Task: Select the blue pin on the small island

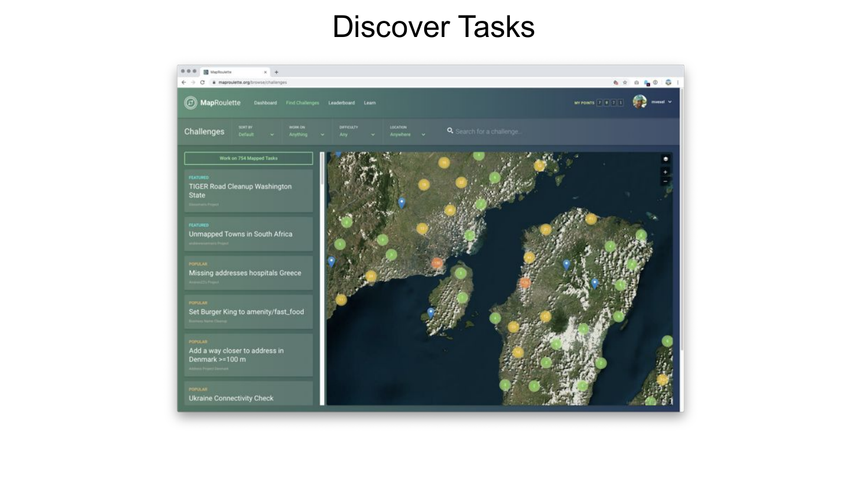Action: (431, 313)
